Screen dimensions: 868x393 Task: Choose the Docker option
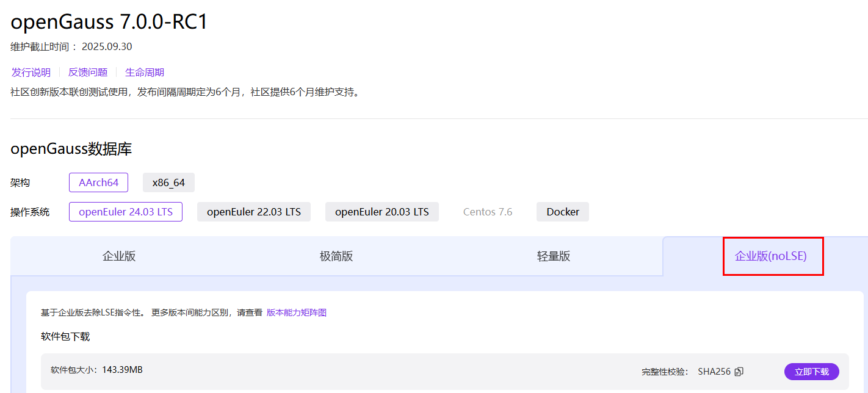pyautogui.click(x=563, y=212)
